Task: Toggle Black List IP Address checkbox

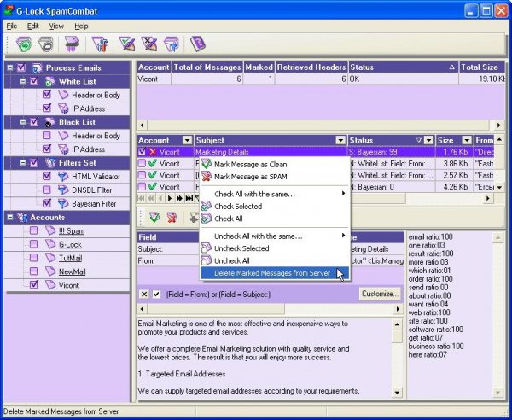Action: coord(47,149)
